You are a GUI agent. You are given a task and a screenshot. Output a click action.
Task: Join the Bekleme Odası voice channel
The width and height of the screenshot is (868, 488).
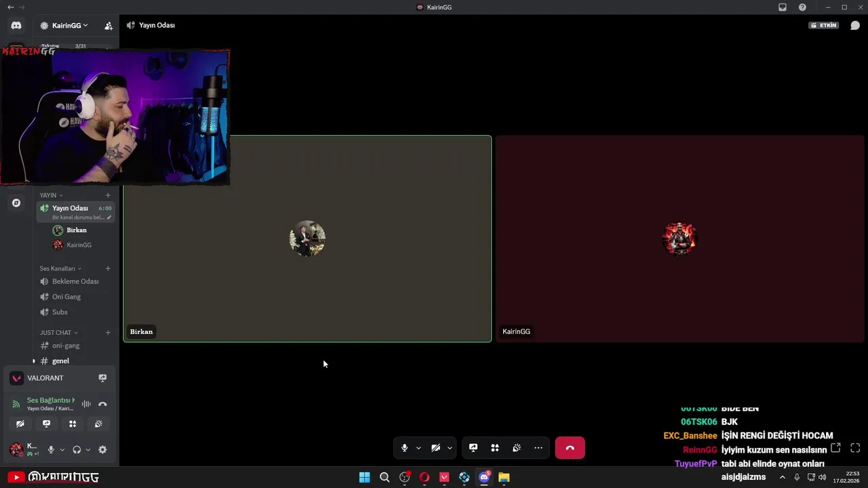point(75,281)
